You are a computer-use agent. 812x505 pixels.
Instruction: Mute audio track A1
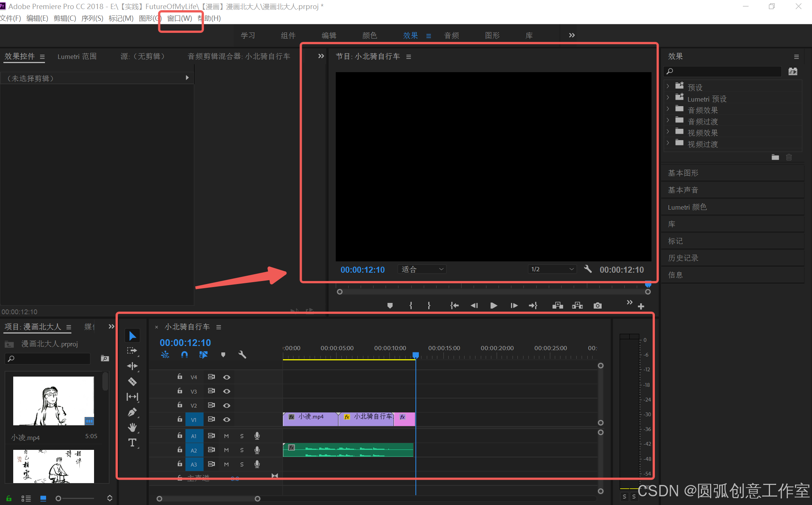point(226,436)
